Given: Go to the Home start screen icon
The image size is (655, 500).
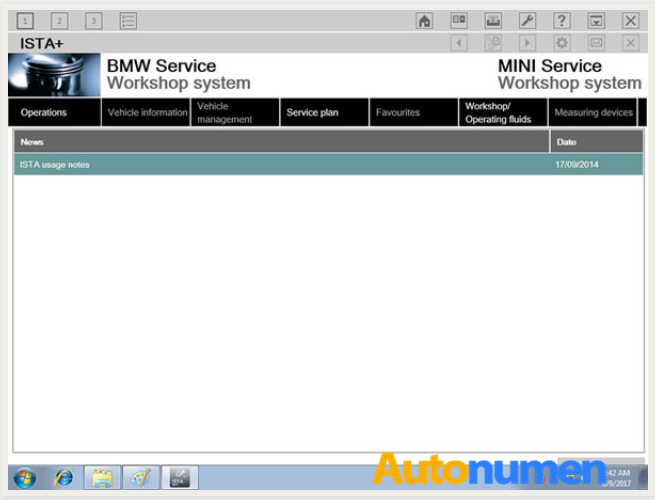Looking at the screenshot, I should coord(424,20).
